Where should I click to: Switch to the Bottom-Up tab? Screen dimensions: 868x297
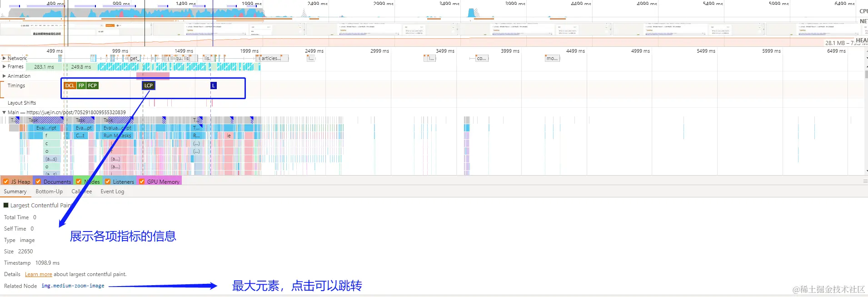(x=49, y=191)
